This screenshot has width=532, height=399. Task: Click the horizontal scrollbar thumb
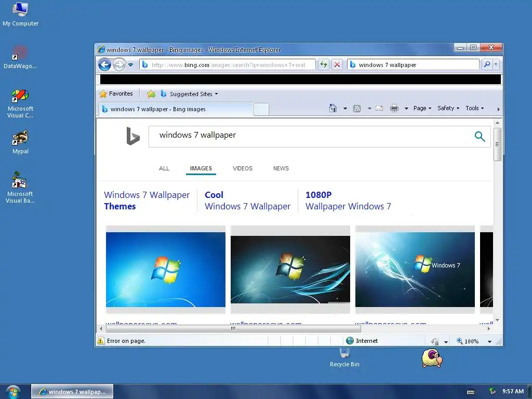point(233,328)
